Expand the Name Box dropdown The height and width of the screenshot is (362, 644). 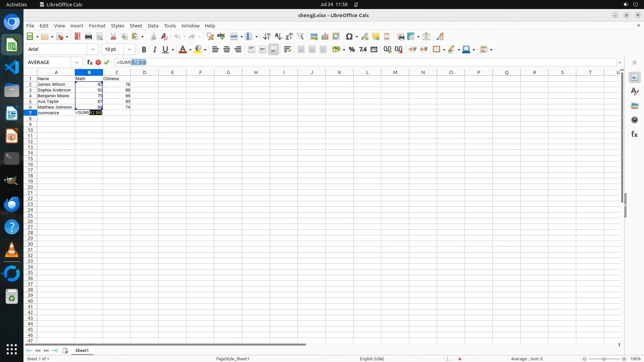(77, 62)
